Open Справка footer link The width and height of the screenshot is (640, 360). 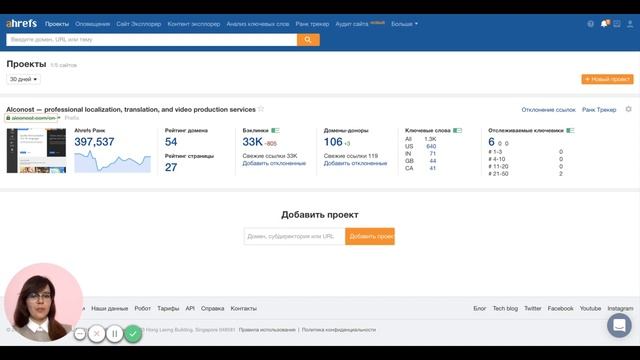coord(212,309)
